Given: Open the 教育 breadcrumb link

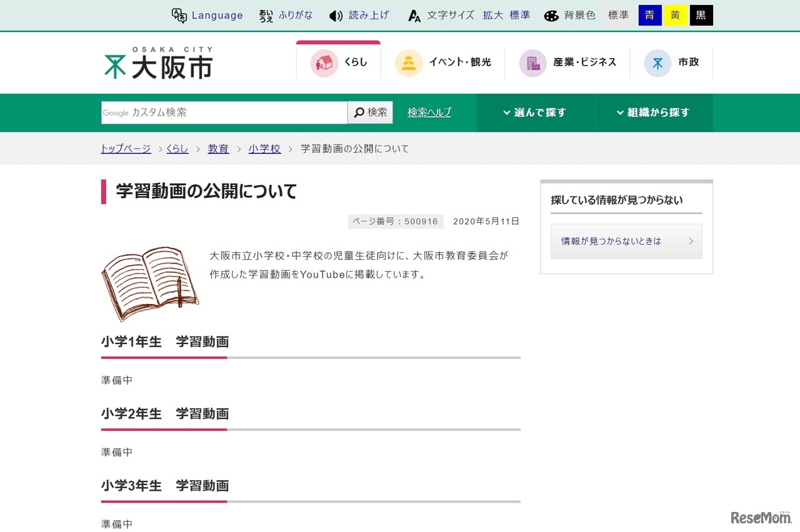Looking at the screenshot, I should click(218, 149).
